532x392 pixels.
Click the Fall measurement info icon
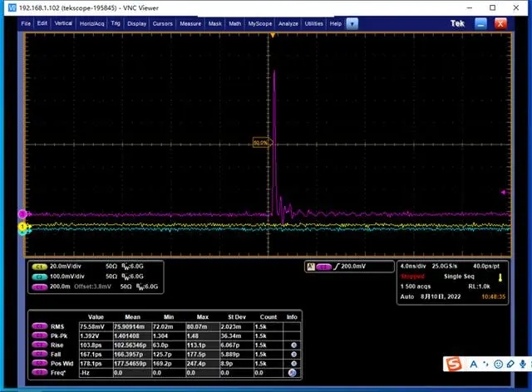click(x=292, y=353)
